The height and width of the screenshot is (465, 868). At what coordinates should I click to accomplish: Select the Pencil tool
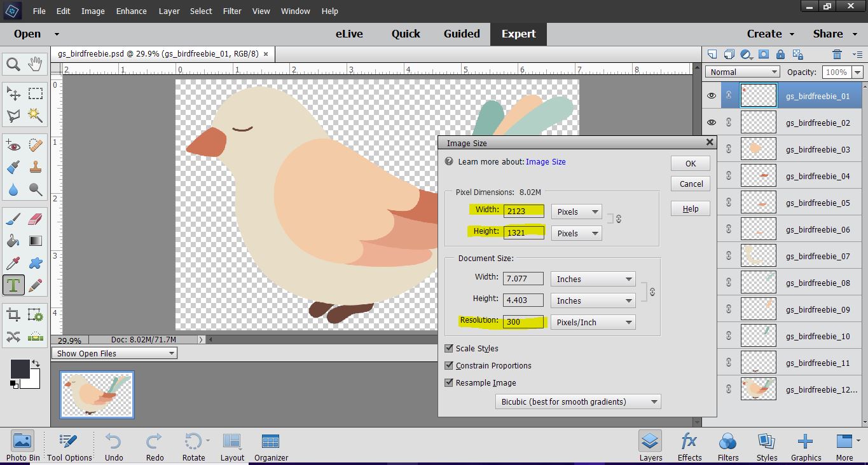click(35, 285)
